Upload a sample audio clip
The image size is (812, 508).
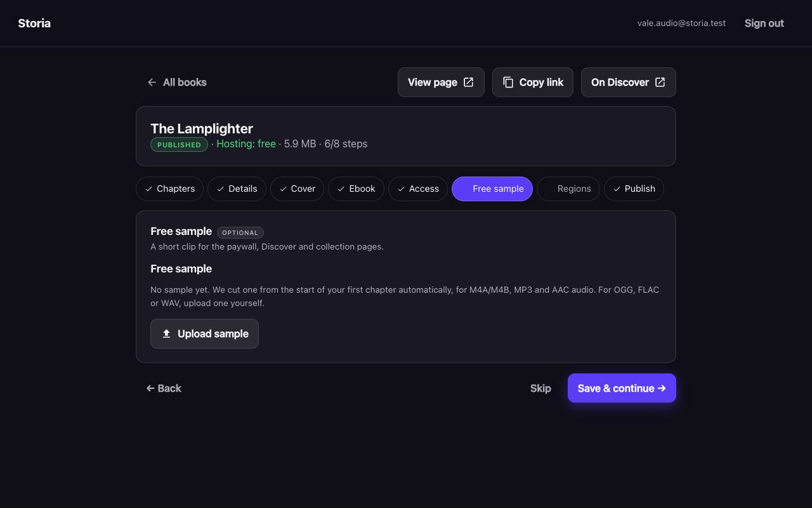pos(204,333)
